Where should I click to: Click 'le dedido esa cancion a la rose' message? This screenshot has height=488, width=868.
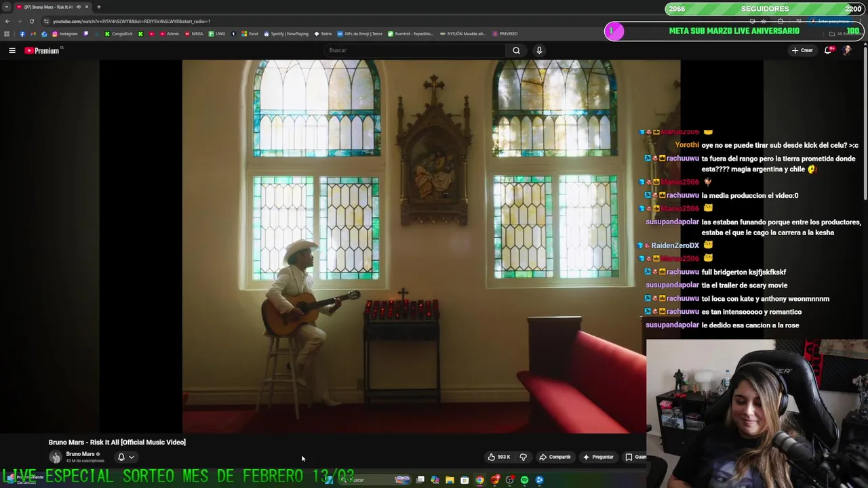[750, 325]
